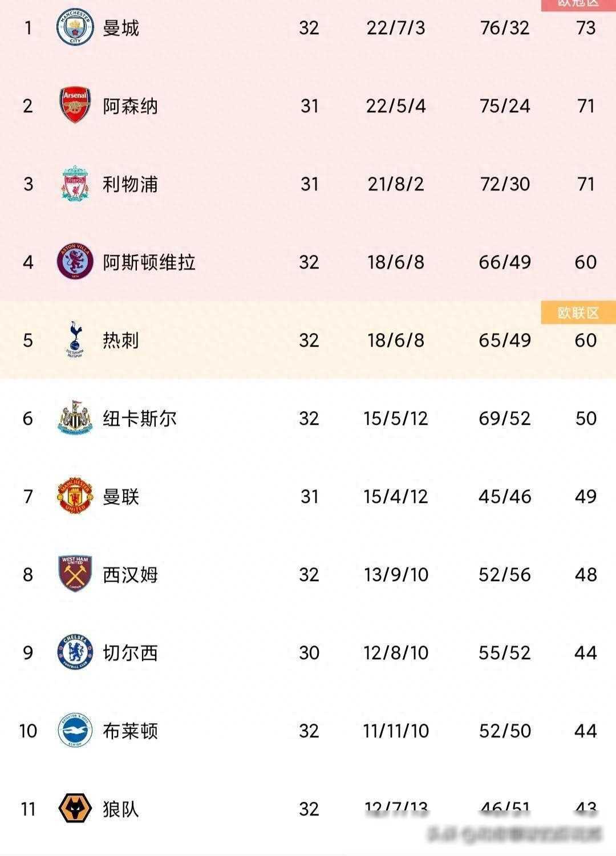Click the 欧联区 zone label
The height and width of the screenshot is (856, 616).
tap(578, 313)
